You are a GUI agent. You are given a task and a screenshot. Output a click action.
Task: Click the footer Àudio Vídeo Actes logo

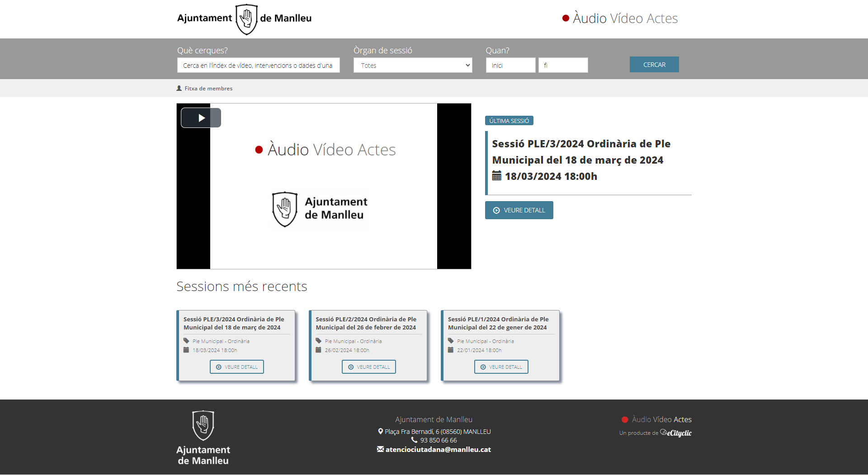coord(656,419)
